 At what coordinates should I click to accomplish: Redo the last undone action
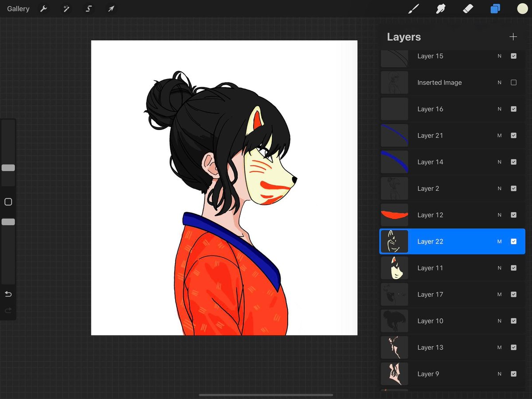tap(8, 310)
